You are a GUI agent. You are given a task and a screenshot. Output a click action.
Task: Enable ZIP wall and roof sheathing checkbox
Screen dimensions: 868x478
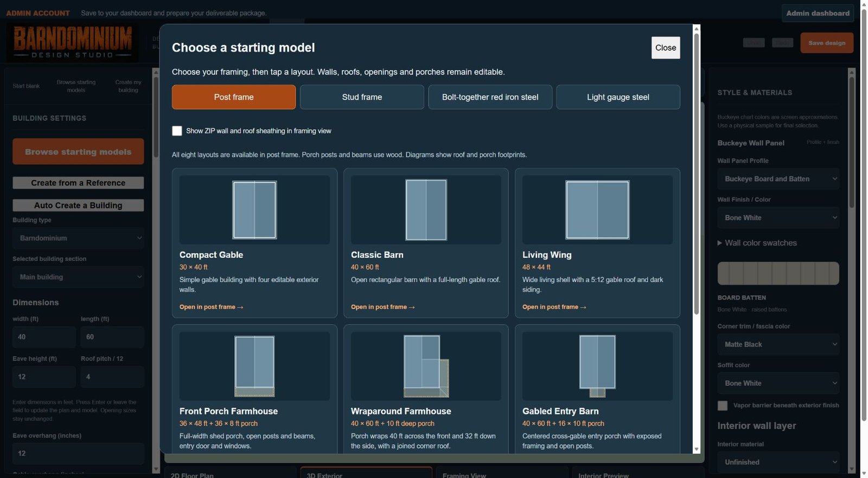pyautogui.click(x=177, y=131)
